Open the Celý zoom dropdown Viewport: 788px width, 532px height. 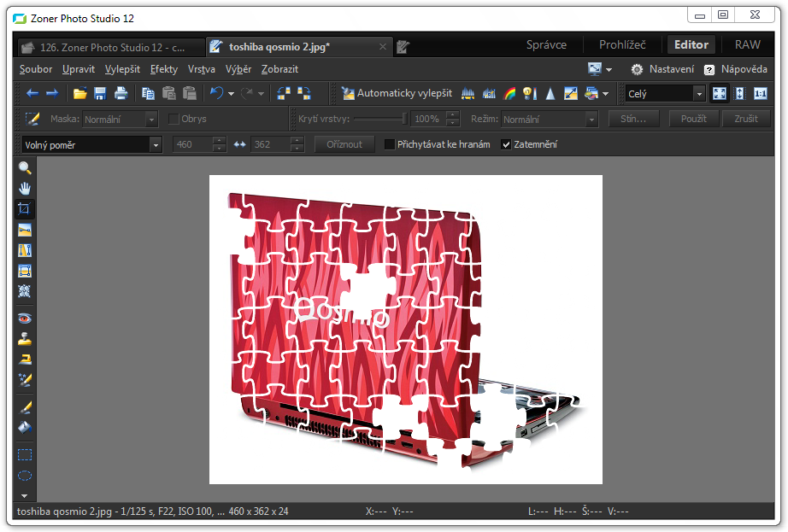[665, 94]
